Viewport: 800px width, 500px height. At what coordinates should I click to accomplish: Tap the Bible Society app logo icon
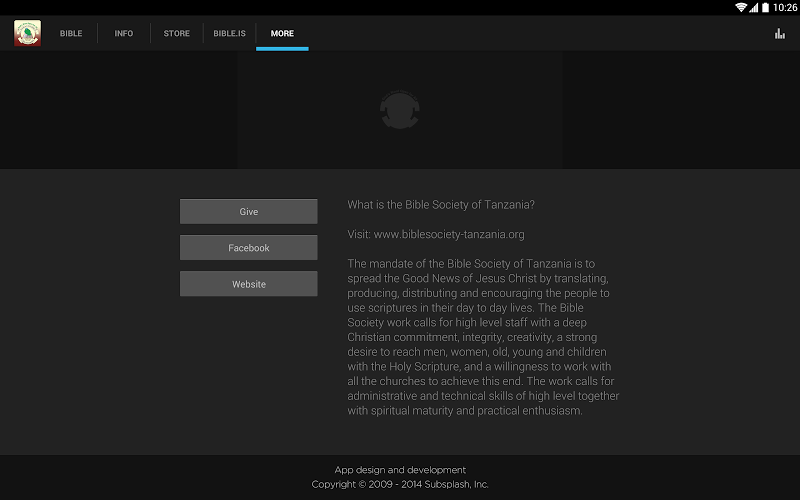(28, 33)
